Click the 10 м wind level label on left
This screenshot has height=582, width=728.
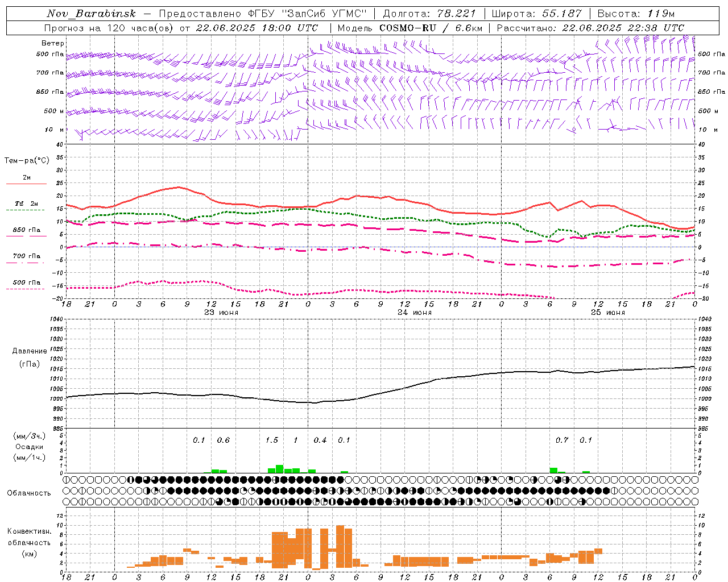[55, 130]
